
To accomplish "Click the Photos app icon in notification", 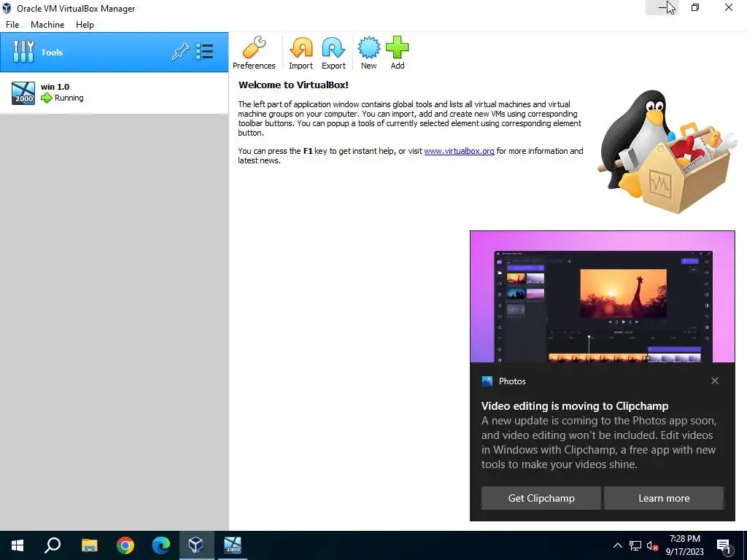I will (x=487, y=381).
